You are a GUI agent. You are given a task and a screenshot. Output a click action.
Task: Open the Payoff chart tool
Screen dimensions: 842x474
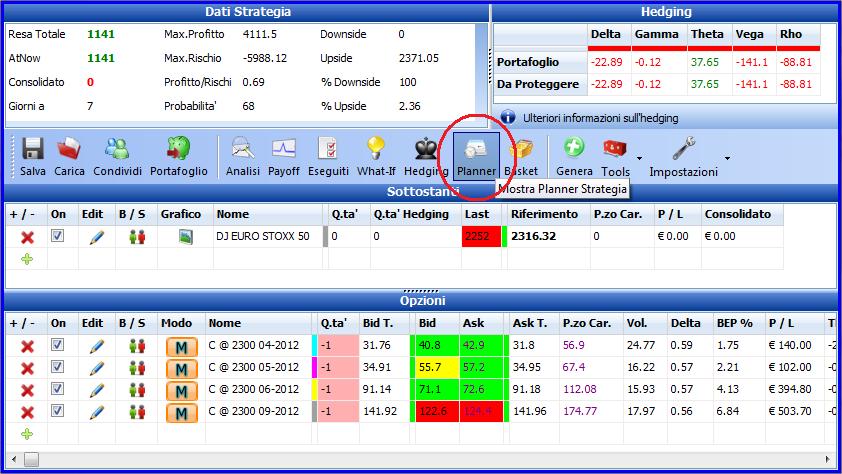284,149
